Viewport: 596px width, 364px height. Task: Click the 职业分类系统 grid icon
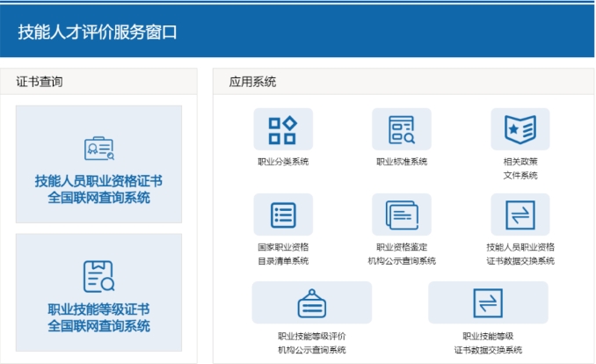282,130
